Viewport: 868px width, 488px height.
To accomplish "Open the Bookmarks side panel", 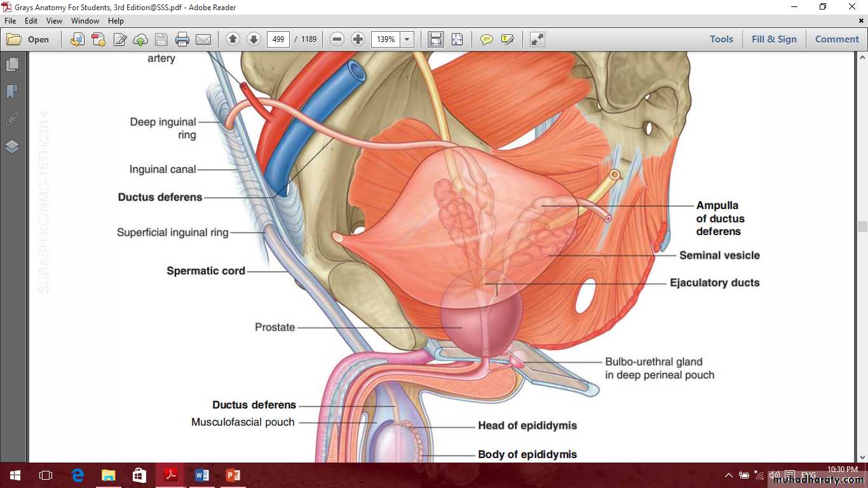I will point(12,92).
